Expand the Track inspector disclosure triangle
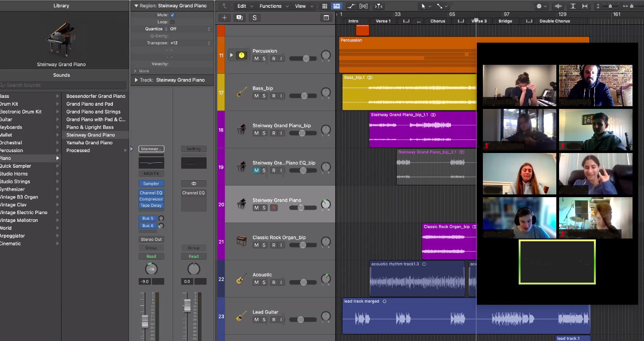Screen dimensions: 644x341 click(136, 80)
